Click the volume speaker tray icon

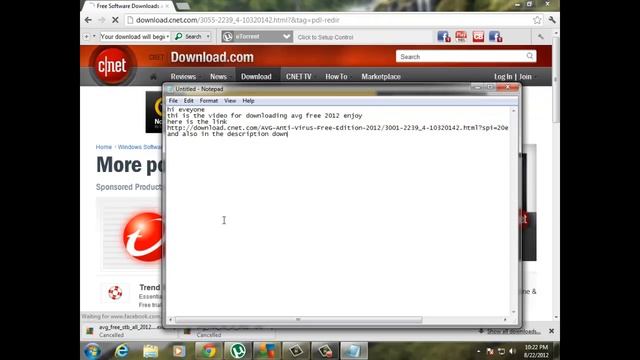pos(513,351)
